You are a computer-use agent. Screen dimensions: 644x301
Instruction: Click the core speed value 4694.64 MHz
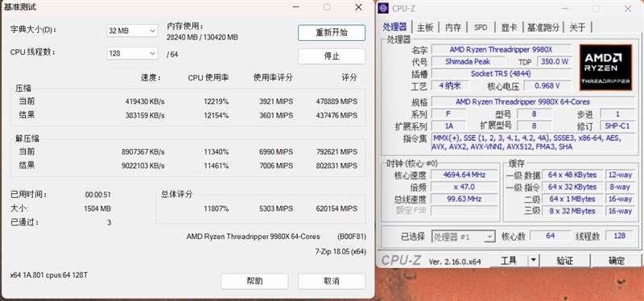pos(464,175)
